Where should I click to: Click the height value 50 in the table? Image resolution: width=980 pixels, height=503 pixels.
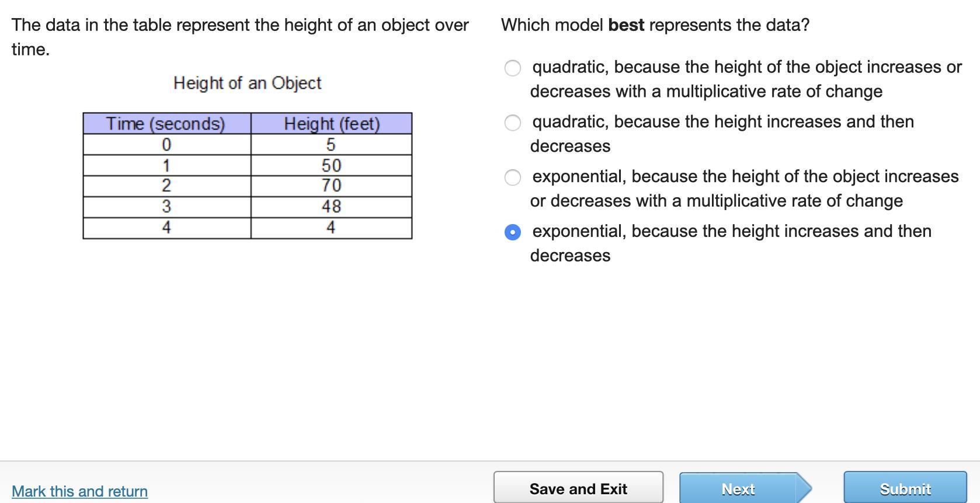[331, 165]
